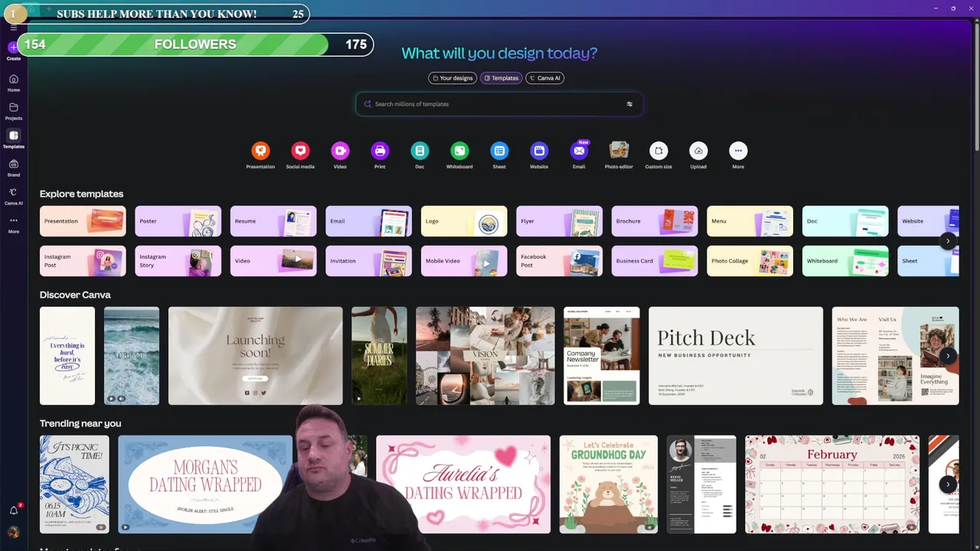Open Morgan's Dating Wrapped template
This screenshot has width=980, height=551.
205,484
